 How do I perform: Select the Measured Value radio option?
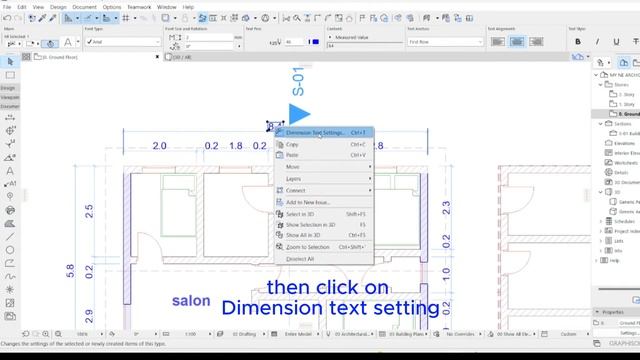[x=330, y=37]
